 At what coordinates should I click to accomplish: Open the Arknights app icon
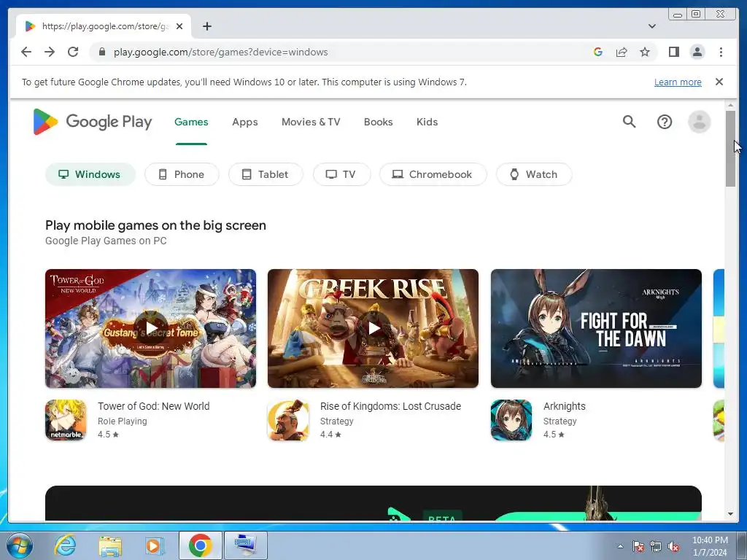coord(511,420)
